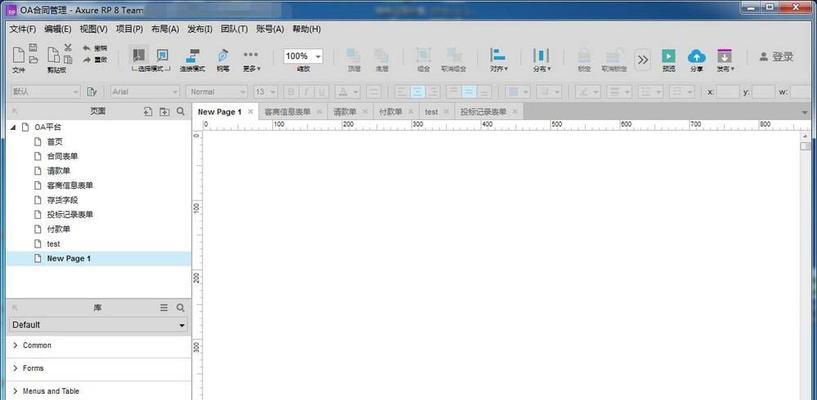This screenshot has height=400, width=817.
Task: Select contained selection mode icon
Action: (163, 55)
